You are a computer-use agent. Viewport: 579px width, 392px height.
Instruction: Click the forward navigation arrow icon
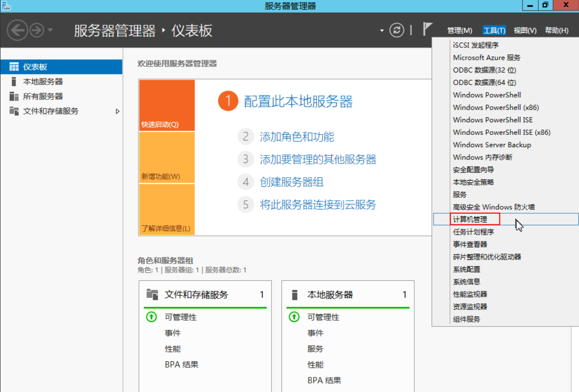[x=37, y=30]
